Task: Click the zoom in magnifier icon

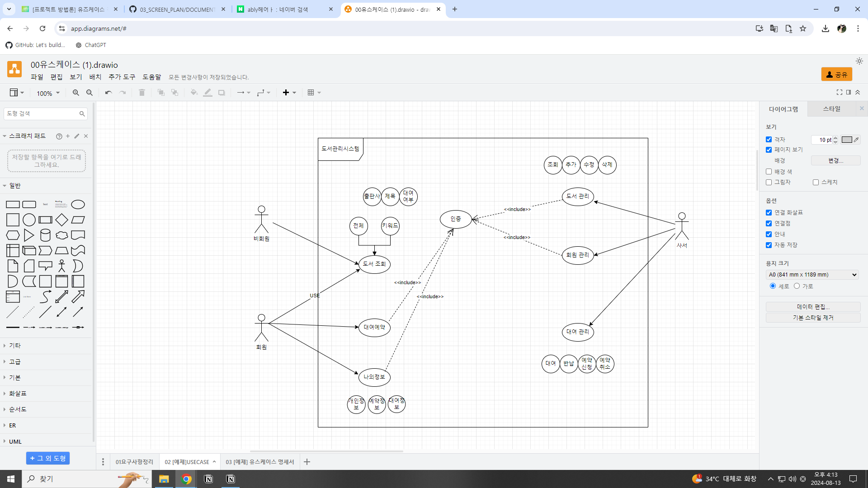Action: coord(75,93)
